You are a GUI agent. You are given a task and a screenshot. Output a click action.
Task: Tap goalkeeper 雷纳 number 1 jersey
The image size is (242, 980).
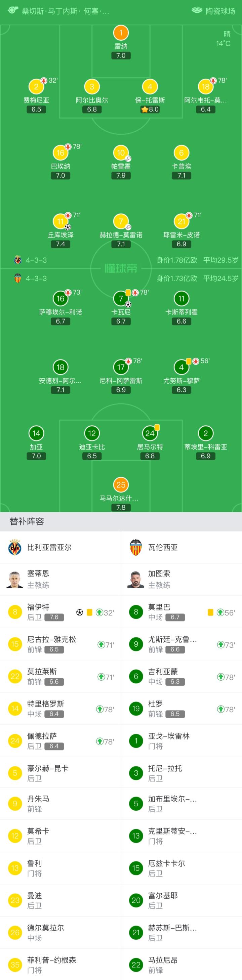tap(121, 33)
